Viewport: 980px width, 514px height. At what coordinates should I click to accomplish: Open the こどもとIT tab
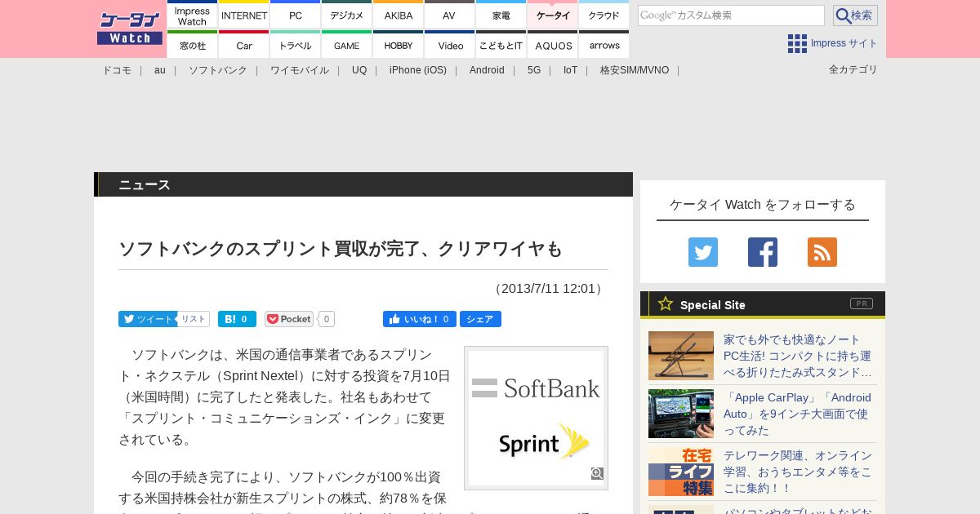tap(501, 45)
